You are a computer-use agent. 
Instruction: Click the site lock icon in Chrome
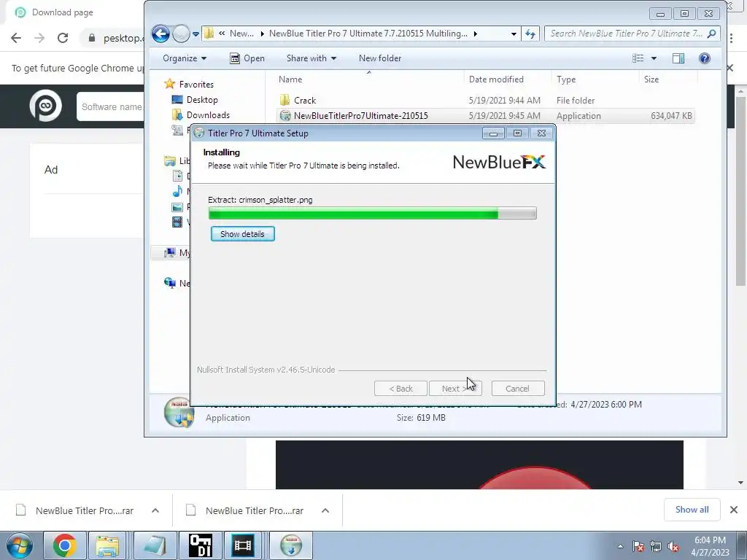[92, 38]
